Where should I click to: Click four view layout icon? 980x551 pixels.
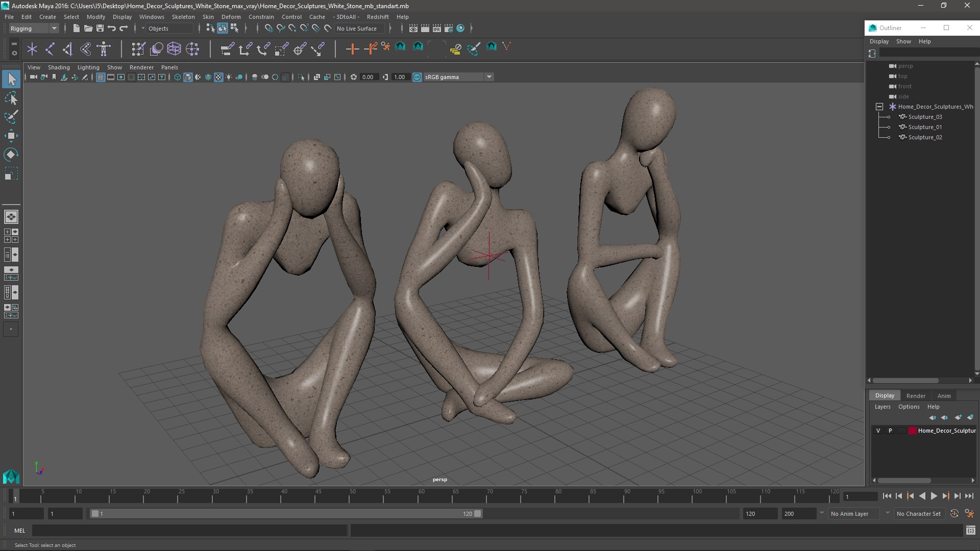point(11,236)
